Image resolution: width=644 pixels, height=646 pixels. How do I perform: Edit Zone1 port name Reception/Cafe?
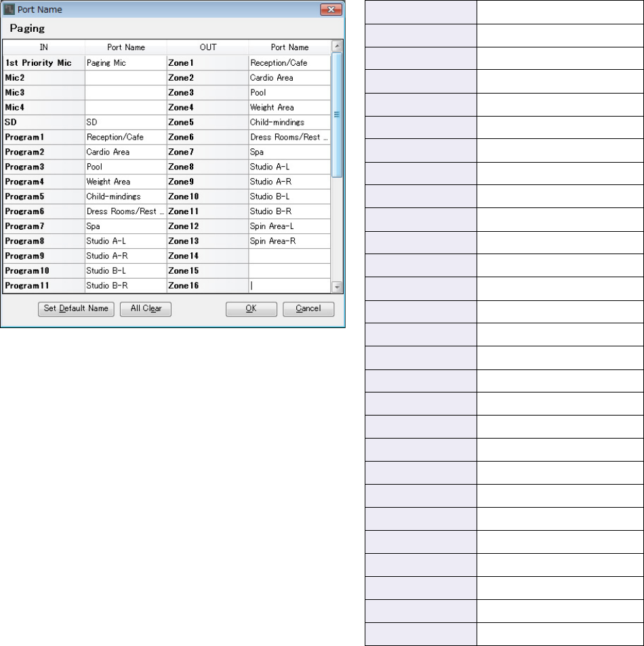click(x=289, y=62)
